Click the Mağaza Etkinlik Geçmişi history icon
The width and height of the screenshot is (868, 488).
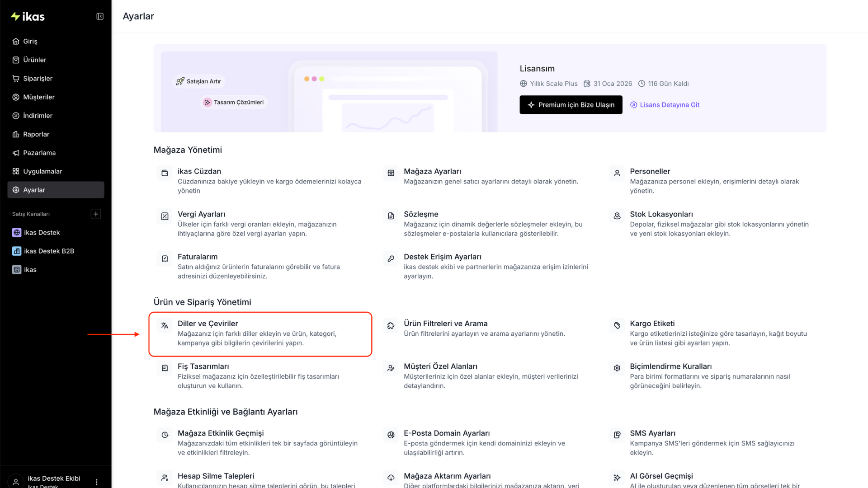[165, 435]
